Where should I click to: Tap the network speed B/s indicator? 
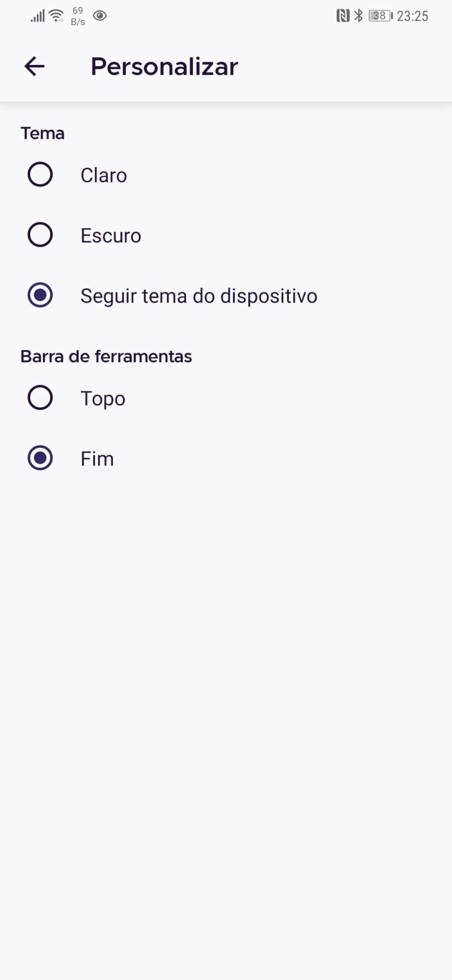[x=78, y=16]
